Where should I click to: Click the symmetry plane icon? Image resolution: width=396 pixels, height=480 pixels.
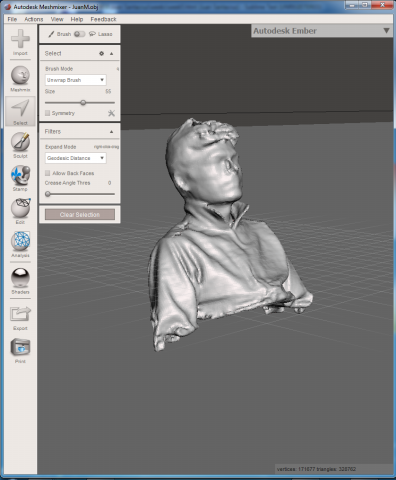[111, 113]
